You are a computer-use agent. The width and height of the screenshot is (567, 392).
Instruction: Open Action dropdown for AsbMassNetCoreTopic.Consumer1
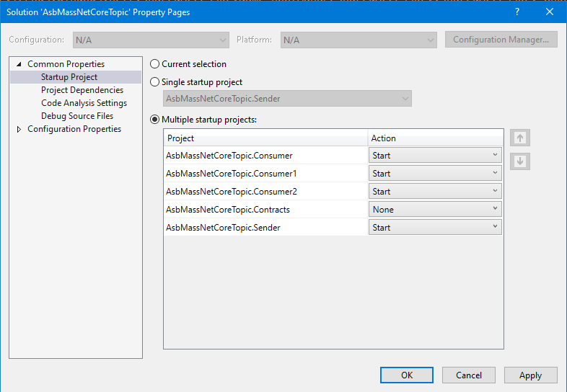(x=435, y=174)
